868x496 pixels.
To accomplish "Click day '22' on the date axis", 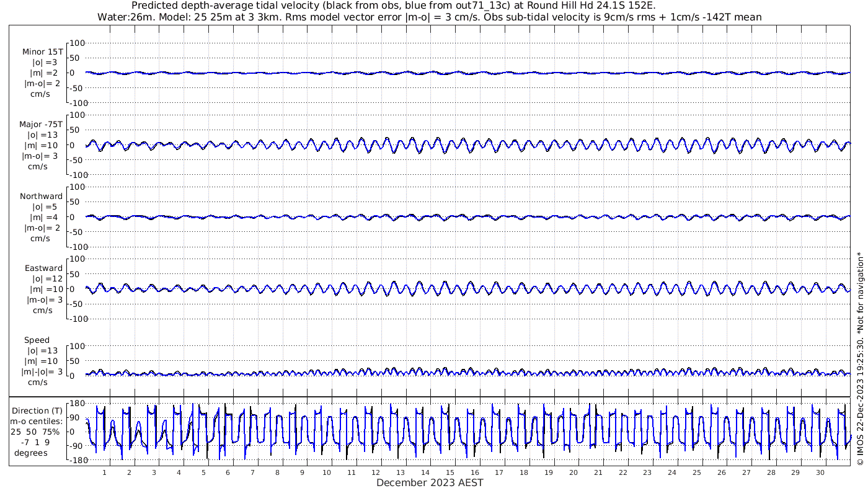I will pyautogui.click(x=622, y=472).
